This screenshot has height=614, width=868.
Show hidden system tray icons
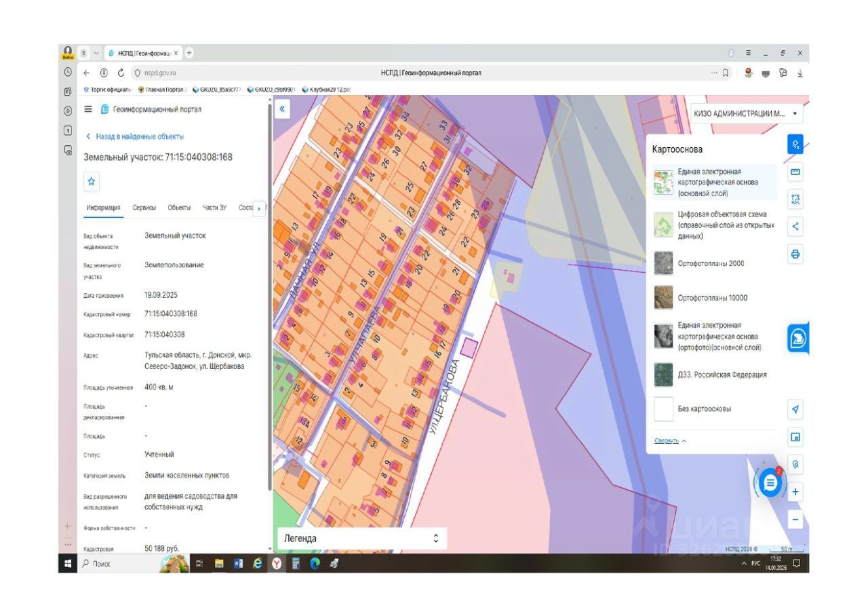point(744,564)
